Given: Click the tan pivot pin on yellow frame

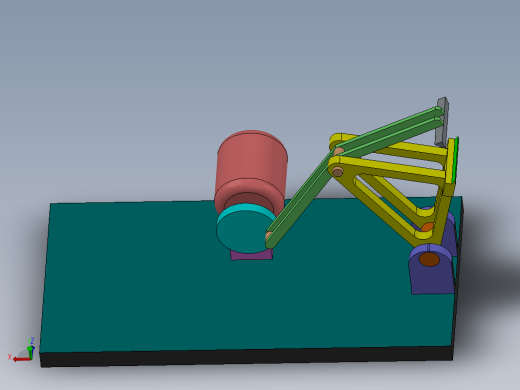Looking at the screenshot, I should (x=338, y=172).
